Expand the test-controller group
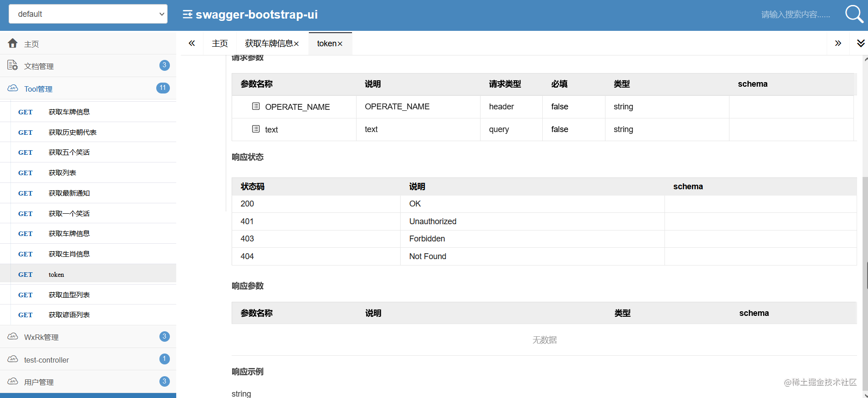 [x=88, y=359]
